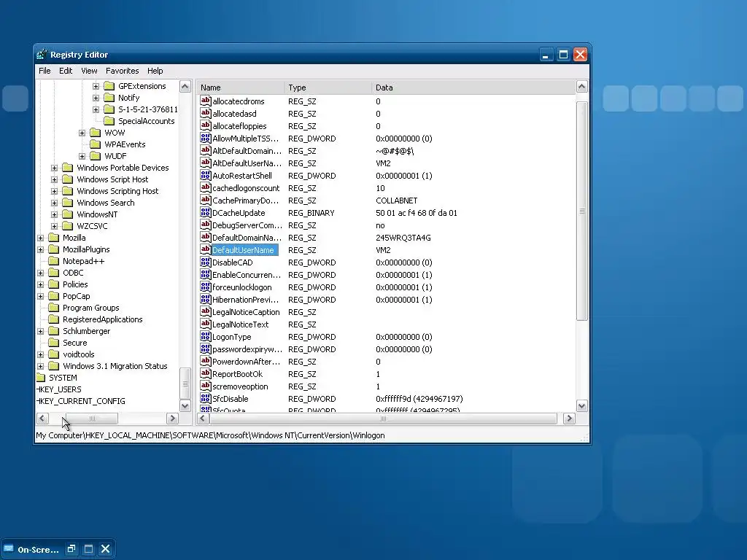Open the File menu
The image size is (747, 560).
pos(44,71)
